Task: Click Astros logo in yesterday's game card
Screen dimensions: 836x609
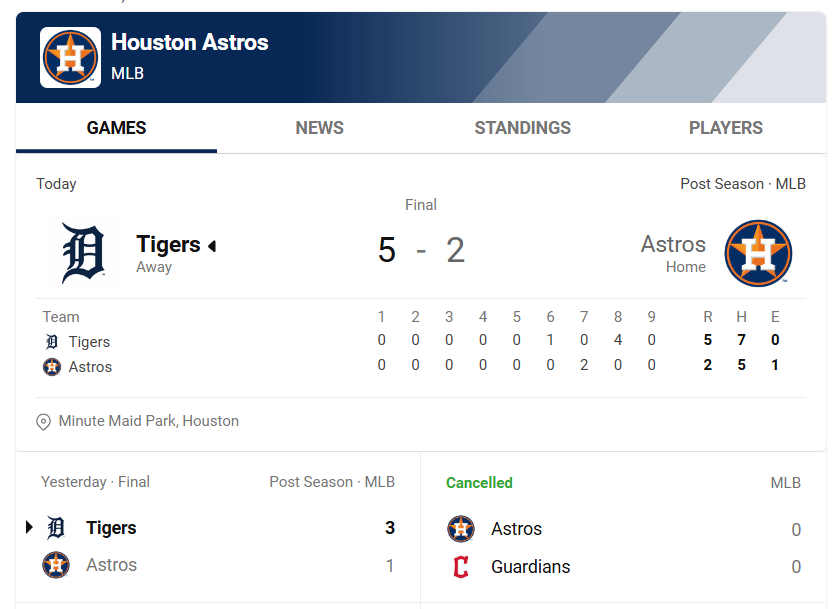Action: point(57,565)
